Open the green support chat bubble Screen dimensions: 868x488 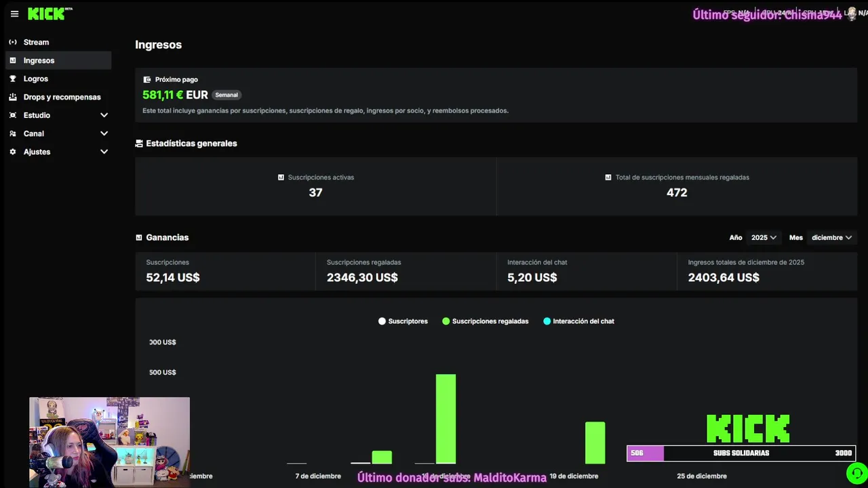[856, 472]
